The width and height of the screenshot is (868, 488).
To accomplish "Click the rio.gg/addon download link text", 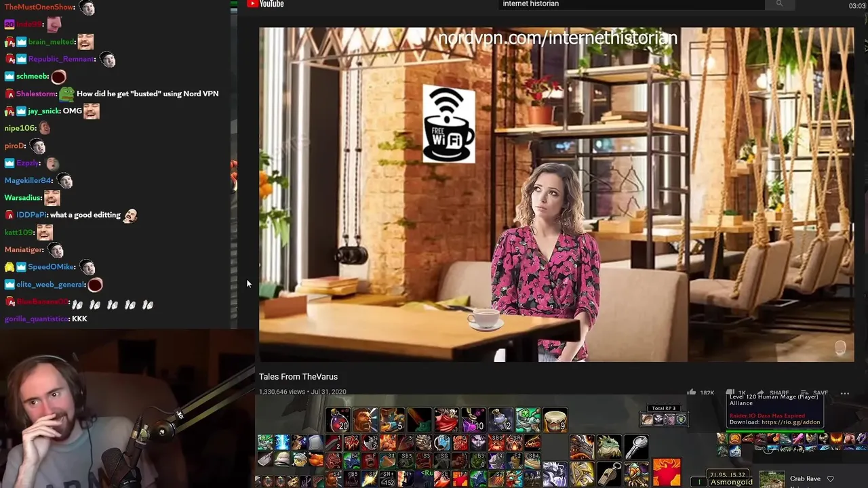I will click(x=791, y=422).
